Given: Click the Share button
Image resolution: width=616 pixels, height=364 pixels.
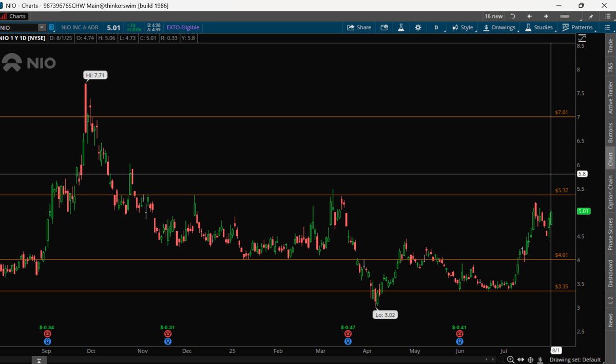Looking at the screenshot, I should [359, 27].
